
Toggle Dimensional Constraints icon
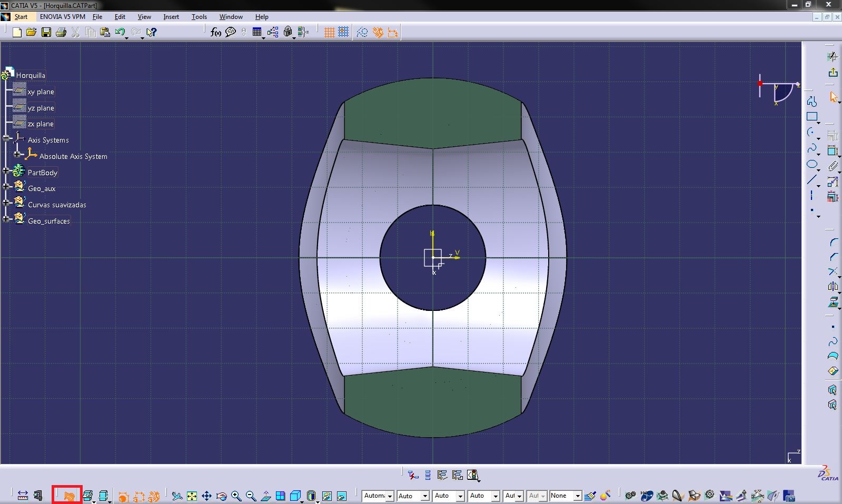point(393,33)
